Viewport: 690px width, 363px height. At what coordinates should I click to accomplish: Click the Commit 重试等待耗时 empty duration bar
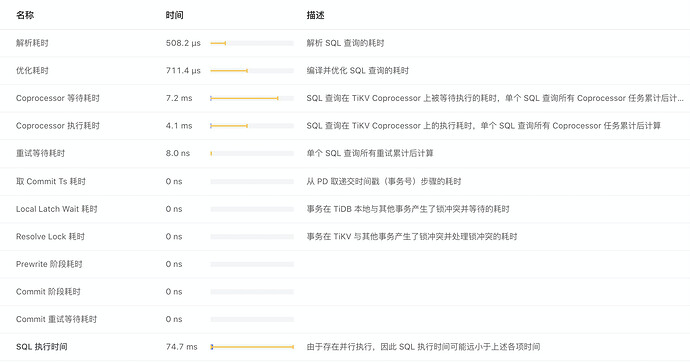pyautogui.click(x=252, y=319)
